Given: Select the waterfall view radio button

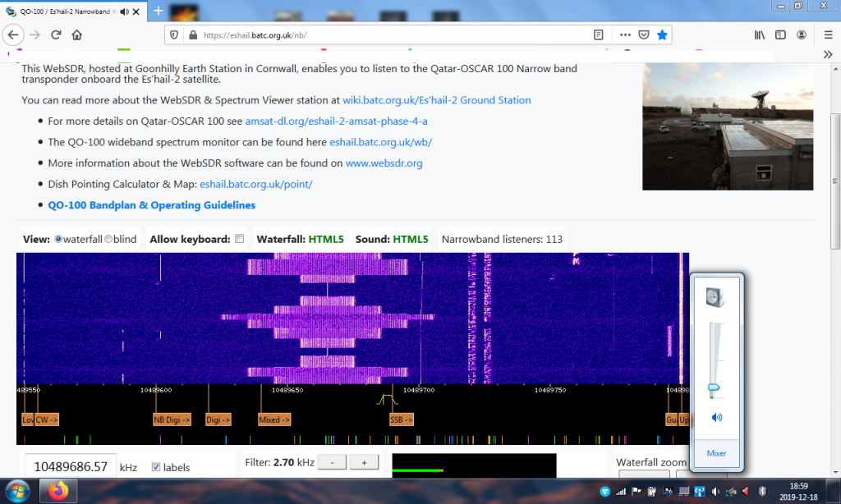Looking at the screenshot, I should click(x=58, y=239).
